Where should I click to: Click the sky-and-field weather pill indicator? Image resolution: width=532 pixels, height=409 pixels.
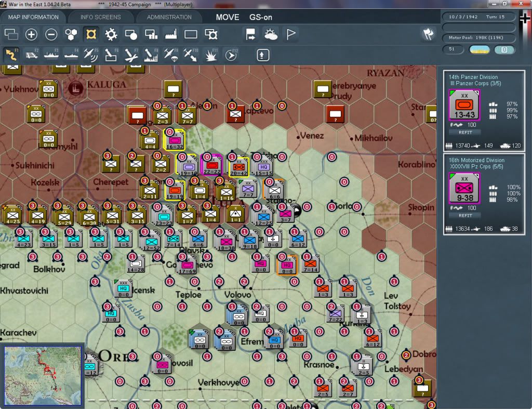pyautogui.click(x=479, y=50)
